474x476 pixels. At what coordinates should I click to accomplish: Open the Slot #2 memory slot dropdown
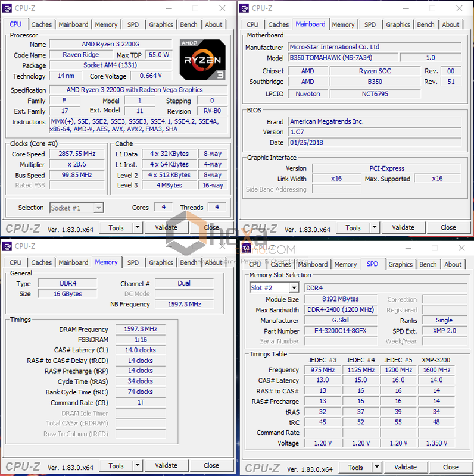coord(294,288)
